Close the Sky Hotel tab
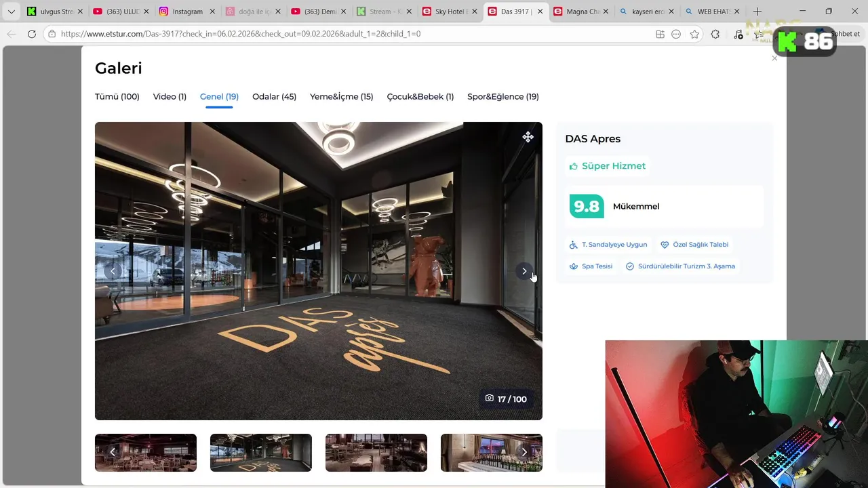 click(475, 12)
